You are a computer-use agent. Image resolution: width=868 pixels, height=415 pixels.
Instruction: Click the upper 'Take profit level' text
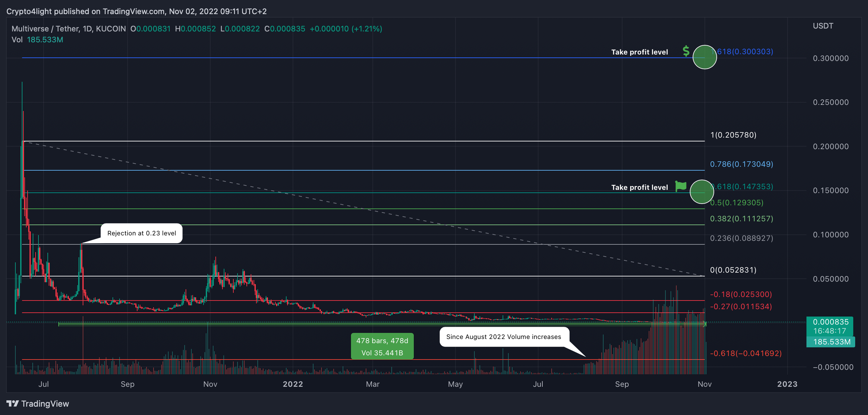(639, 52)
